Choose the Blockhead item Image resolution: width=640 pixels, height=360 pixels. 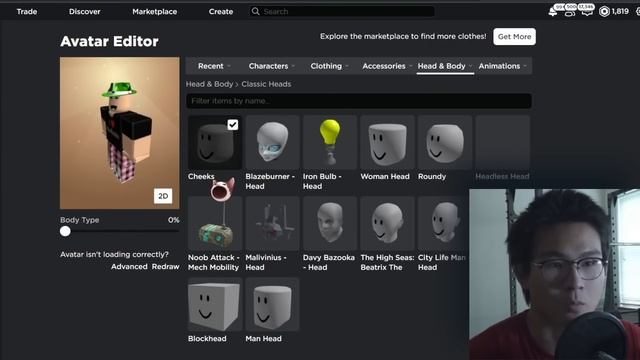pos(215,304)
